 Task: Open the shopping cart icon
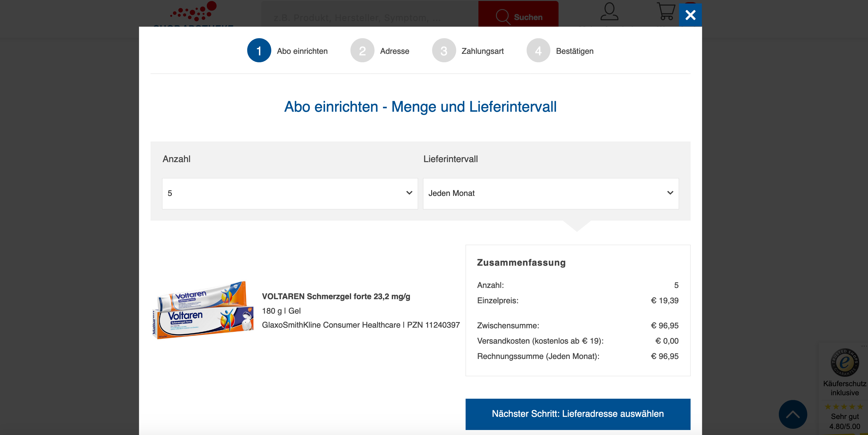tap(666, 12)
